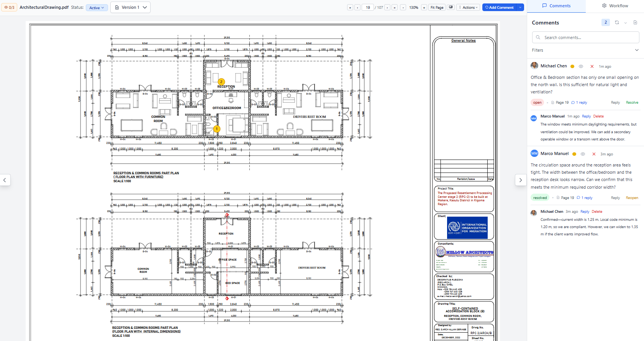Click the 1 reply bubble on Michael's comment
This screenshot has height=341, width=644.
click(x=579, y=103)
